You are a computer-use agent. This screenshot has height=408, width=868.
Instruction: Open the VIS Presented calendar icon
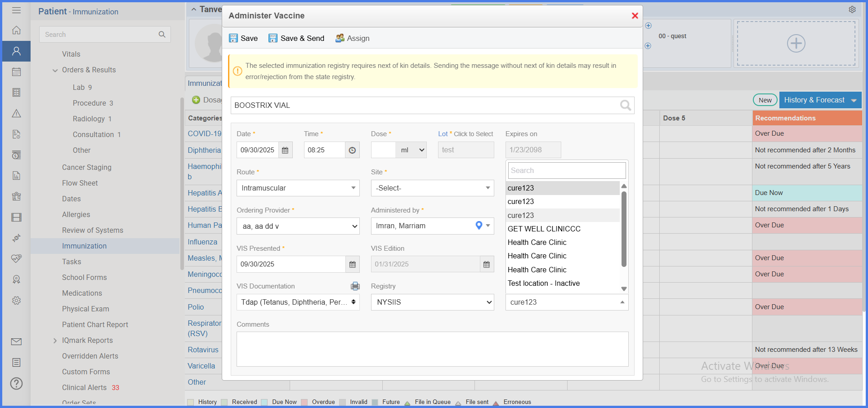[352, 264]
